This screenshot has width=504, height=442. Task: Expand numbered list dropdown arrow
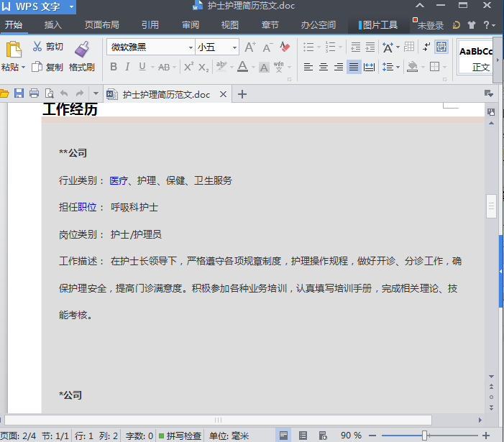coord(341,47)
